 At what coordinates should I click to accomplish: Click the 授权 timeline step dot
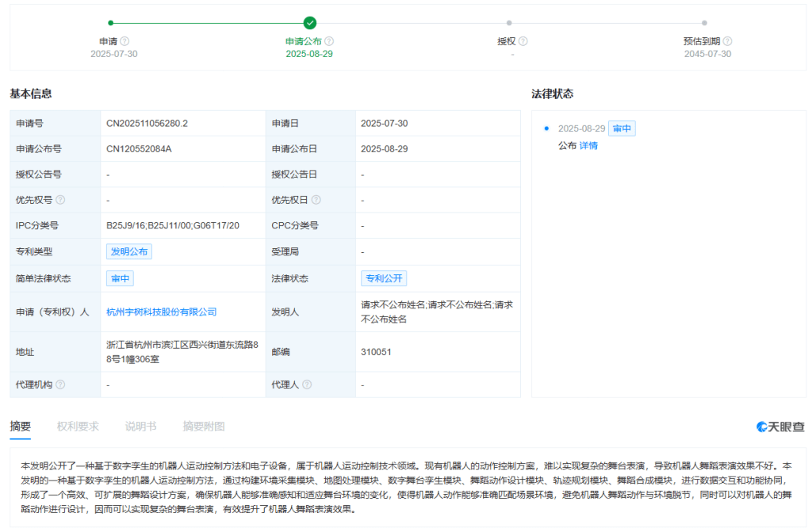pos(509,23)
